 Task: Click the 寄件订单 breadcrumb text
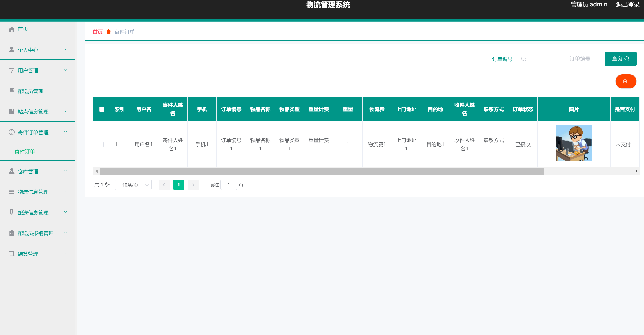point(124,32)
